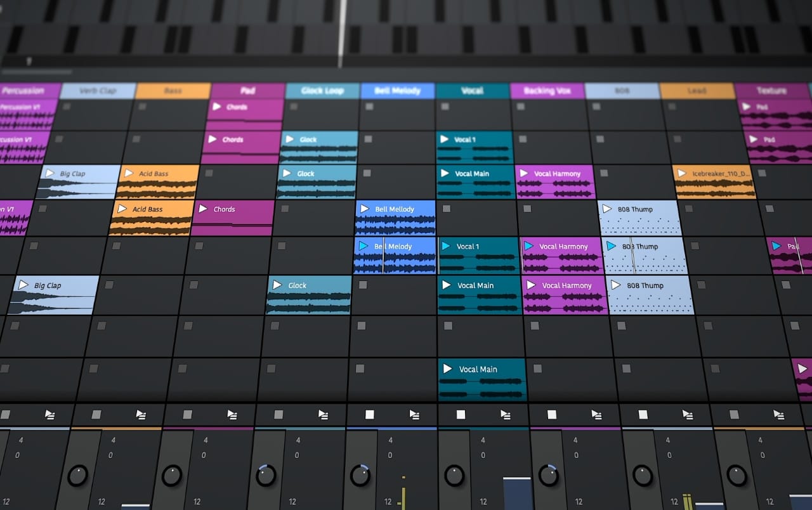Click scene launch icon below Pad column
This screenshot has height=510, width=812.
click(x=232, y=415)
